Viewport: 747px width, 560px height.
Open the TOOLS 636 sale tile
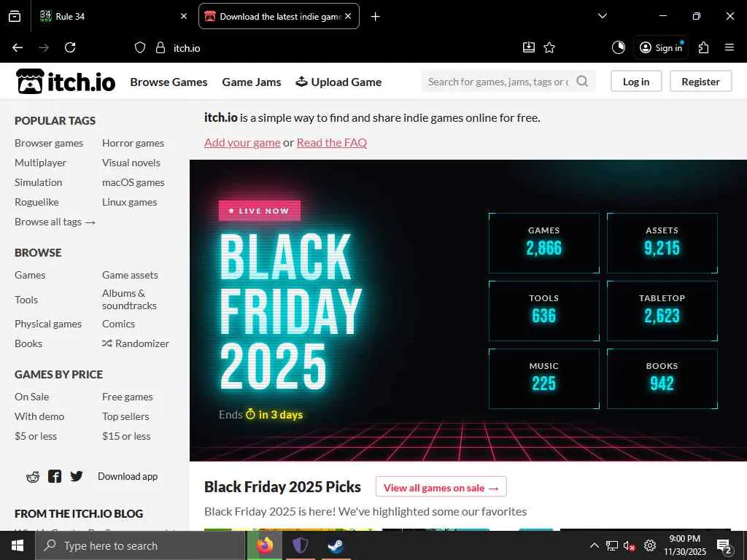pyautogui.click(x=544, y=311)
